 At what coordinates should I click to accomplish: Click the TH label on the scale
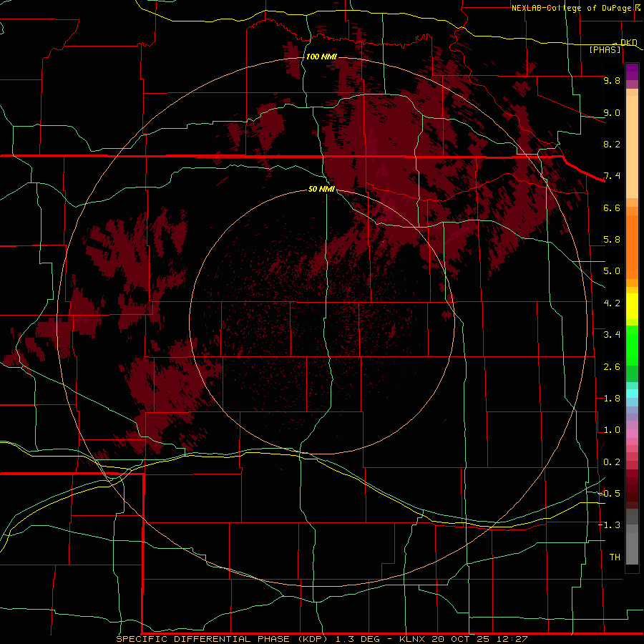[615, 557]
